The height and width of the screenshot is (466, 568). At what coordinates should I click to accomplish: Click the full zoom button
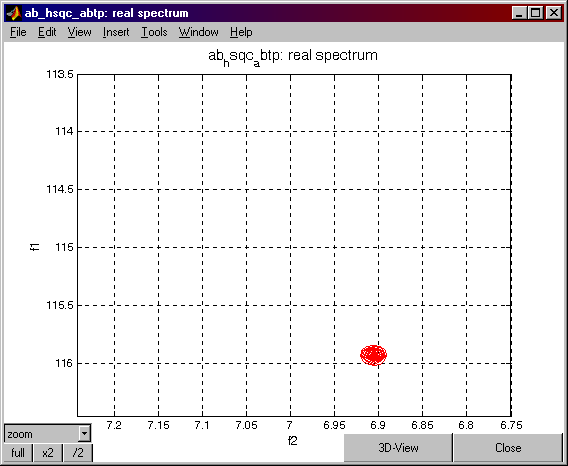pyautogui.click(x=18, y=453)
